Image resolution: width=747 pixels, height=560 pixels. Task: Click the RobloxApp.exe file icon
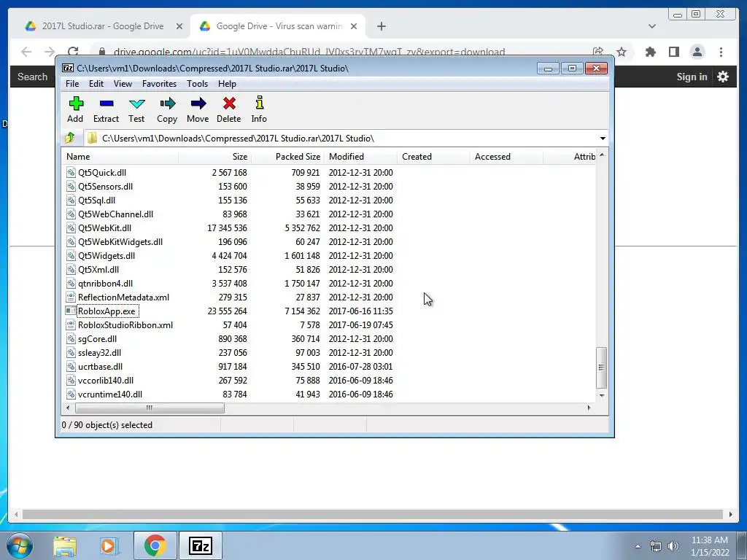[x=71, y=311]
